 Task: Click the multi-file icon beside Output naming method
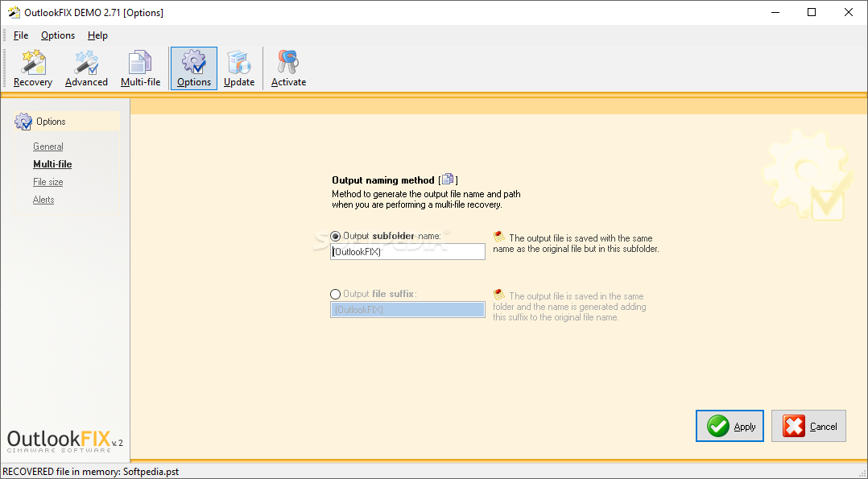pyautogui.click(x=448, y=180)
